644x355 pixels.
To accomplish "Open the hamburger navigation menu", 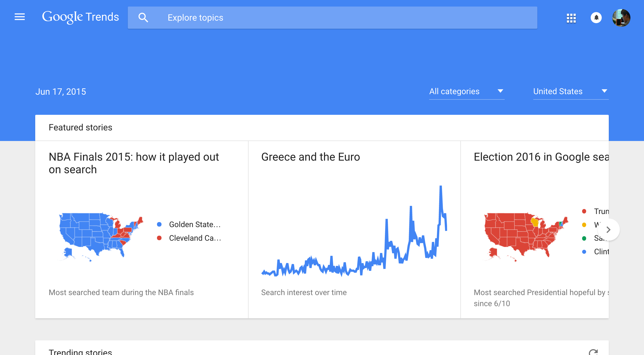I will (20, 17).
